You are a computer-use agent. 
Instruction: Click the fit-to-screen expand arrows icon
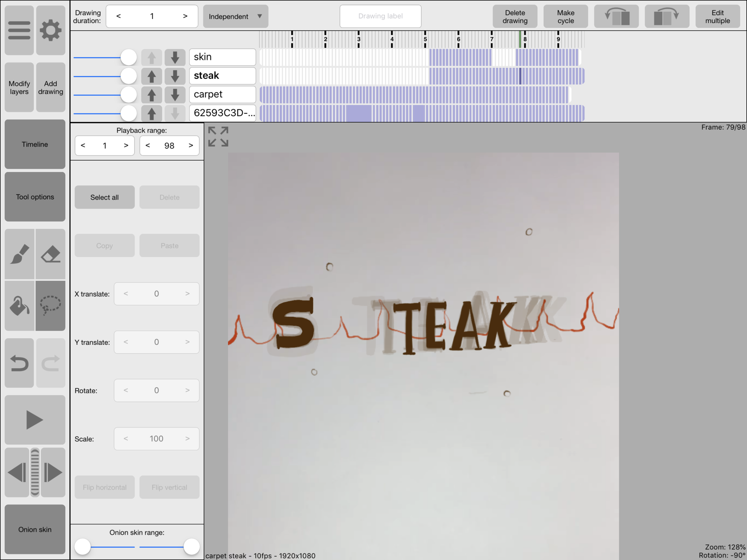pos(218,137)
